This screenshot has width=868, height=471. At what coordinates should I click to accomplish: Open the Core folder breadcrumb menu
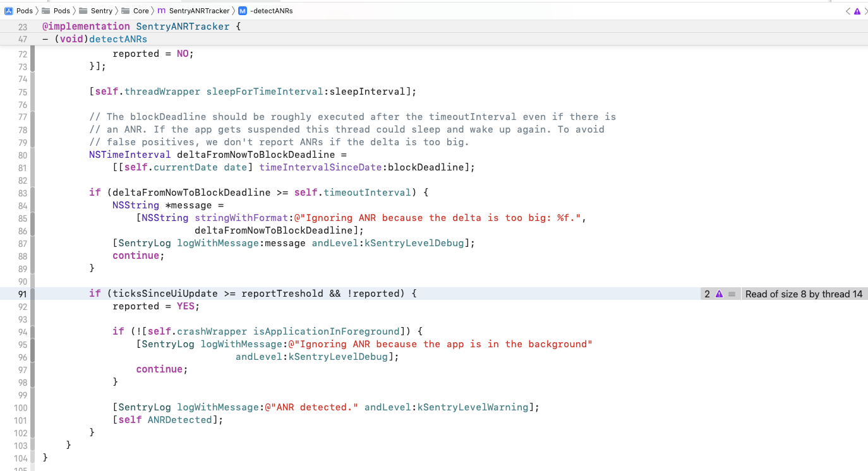[x=136, y=11]
